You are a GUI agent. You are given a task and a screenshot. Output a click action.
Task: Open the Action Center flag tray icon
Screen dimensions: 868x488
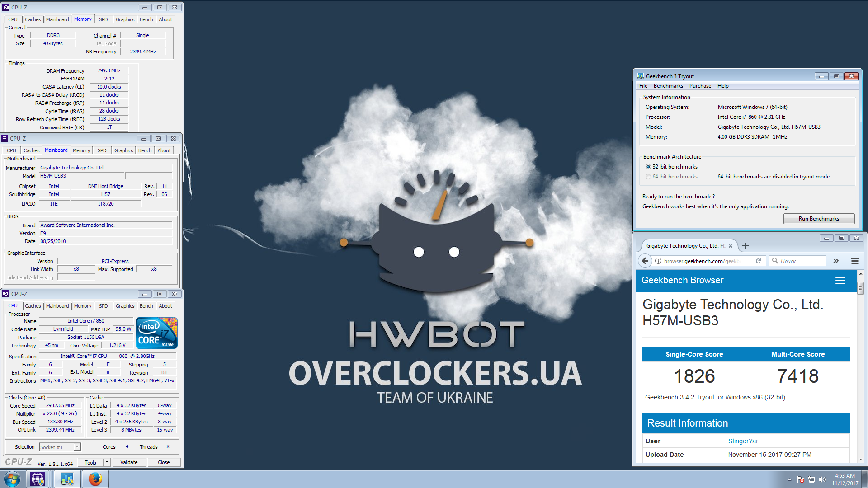(x=801, y=479)
